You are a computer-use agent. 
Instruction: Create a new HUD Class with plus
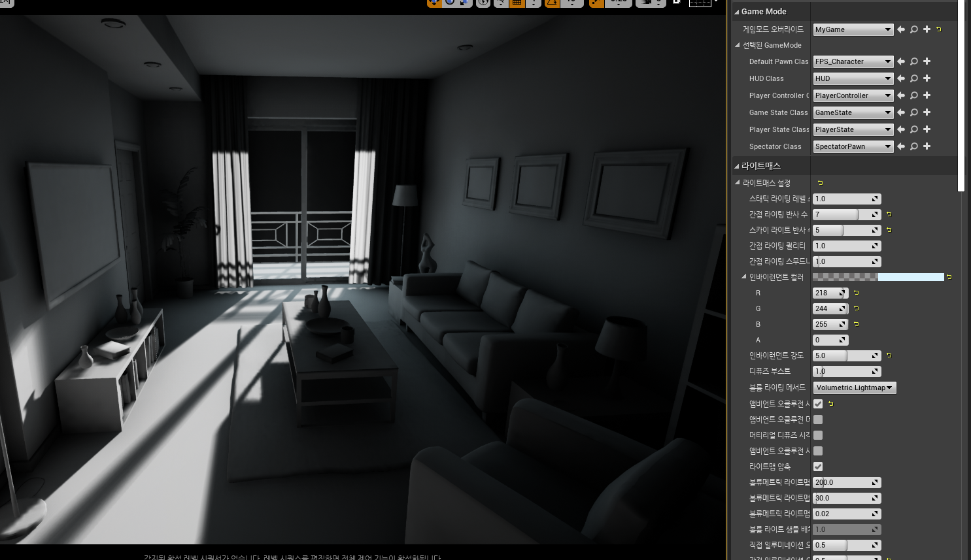(x=927, y=78)
